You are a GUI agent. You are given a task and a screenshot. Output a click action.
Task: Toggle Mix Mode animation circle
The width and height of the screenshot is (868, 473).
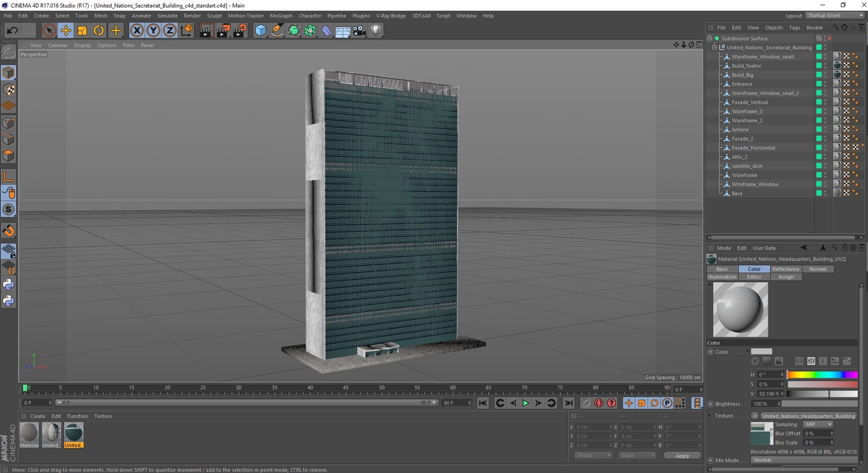tap(711, 460)
